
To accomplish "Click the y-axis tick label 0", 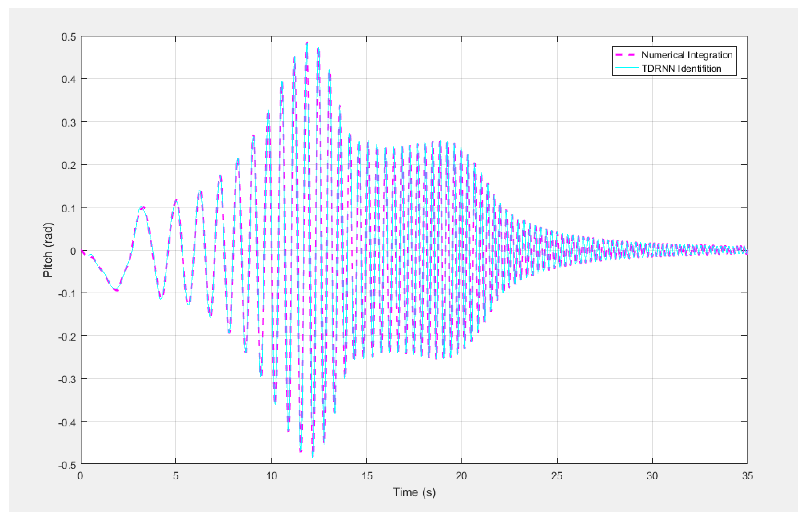I will pyautogui.click(x=73, y=251).
